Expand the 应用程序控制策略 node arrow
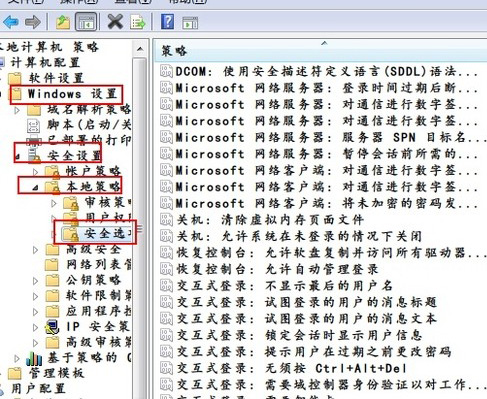This screenshot has height=399, width=487. point(35,312)
